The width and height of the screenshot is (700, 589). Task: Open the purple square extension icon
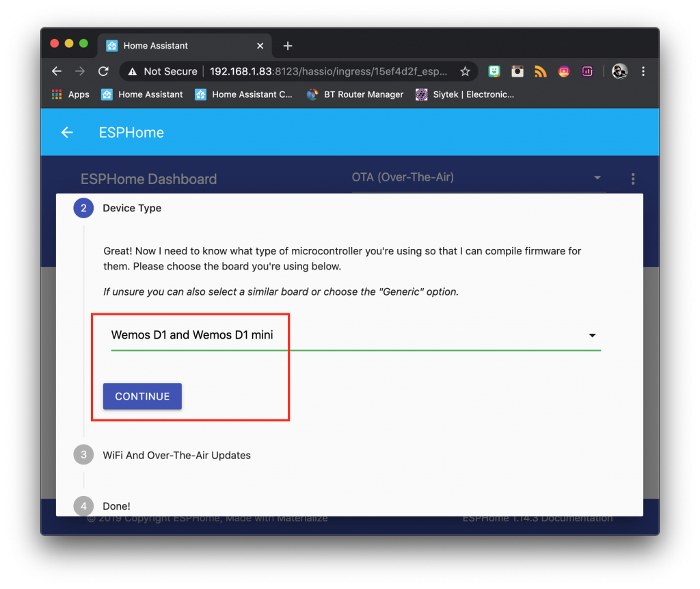coord(587,72)
